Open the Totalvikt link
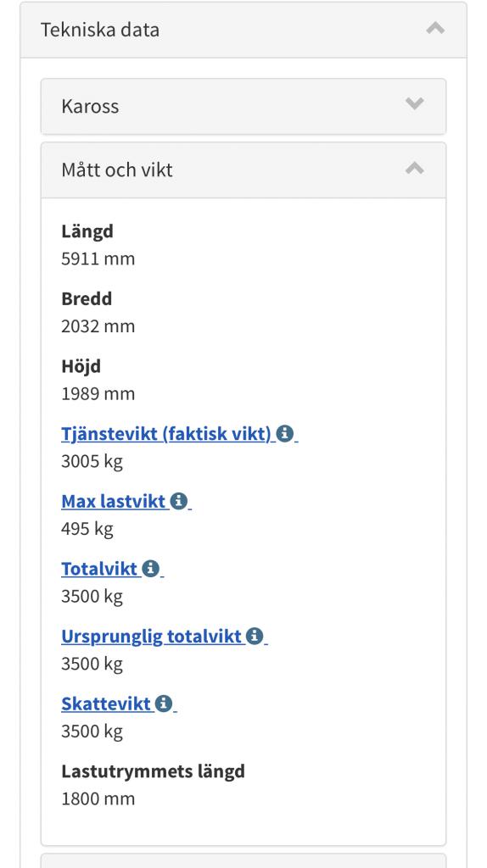 [x=100, y=569]
